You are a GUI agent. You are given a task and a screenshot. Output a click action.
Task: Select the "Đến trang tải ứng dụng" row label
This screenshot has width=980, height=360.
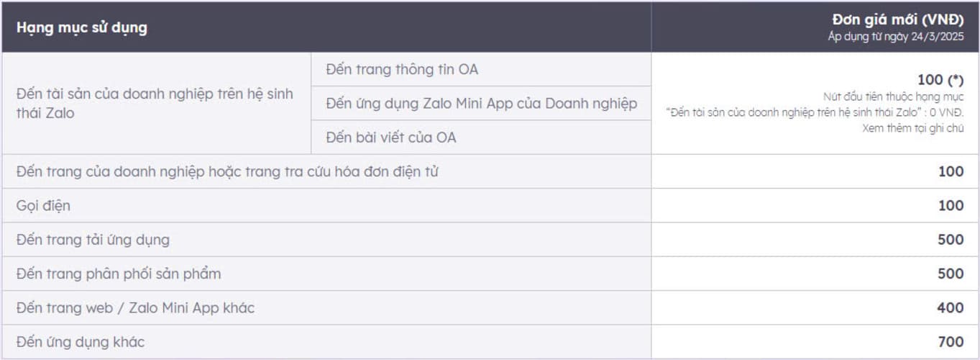[93, 240]
